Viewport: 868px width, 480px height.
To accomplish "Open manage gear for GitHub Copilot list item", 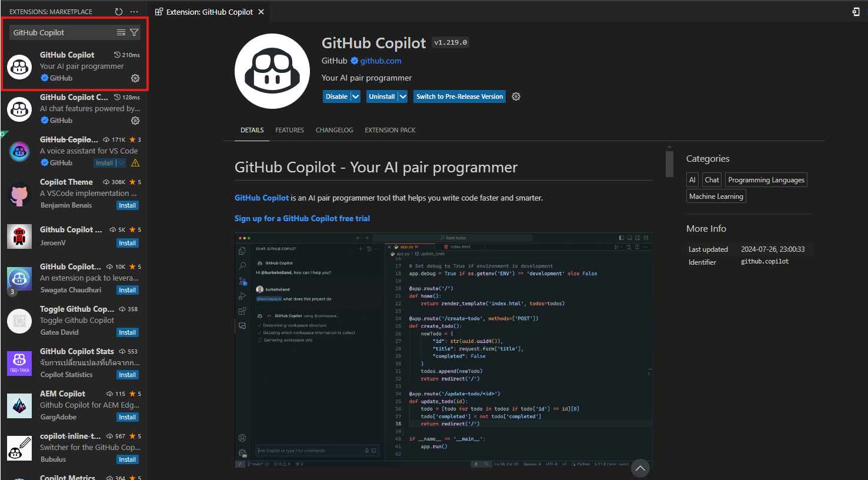I will (135, 78).
